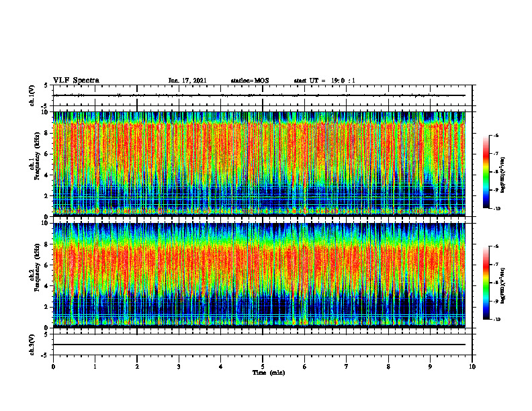Click the time axis tick label "1"
This screenshot has width=532, height=411.
tap(95, 367)
